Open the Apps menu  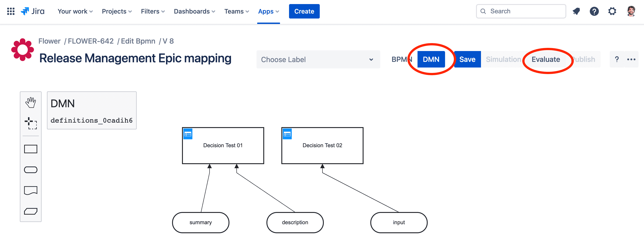[x=268, y=11]
